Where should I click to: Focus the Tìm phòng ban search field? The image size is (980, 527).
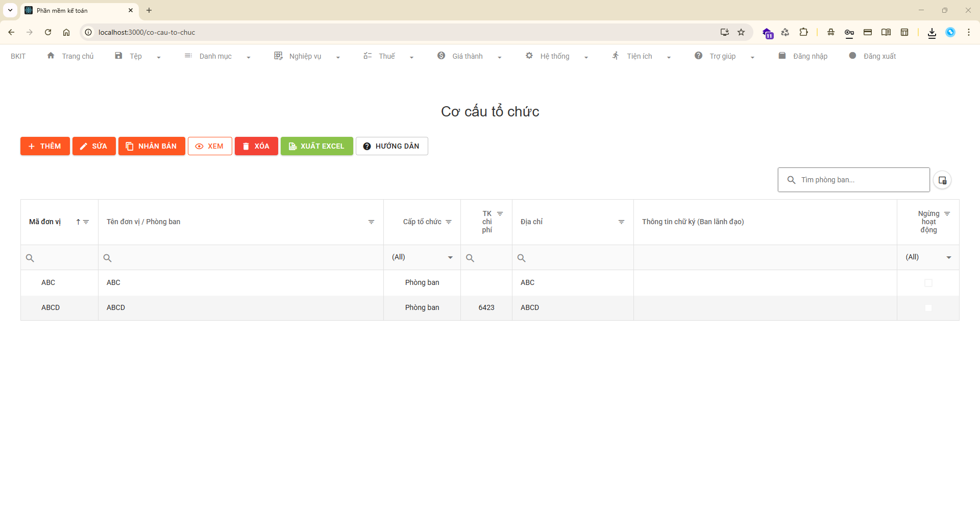click(x=853, y=180)
